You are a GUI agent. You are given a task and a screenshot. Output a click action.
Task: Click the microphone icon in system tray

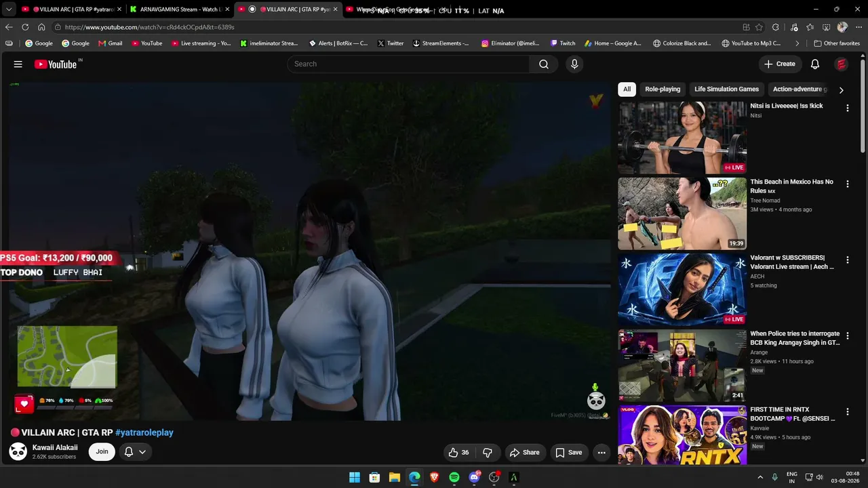pos(775,477)
